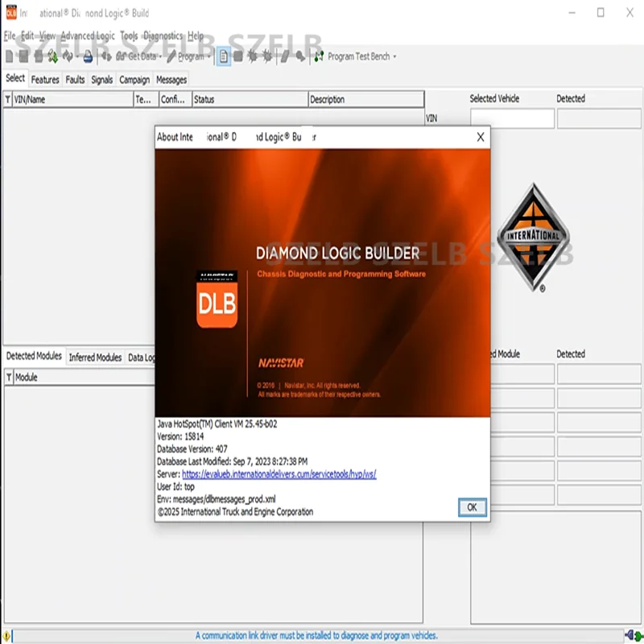Click the Get Data binoculars icon

point(121,56)
